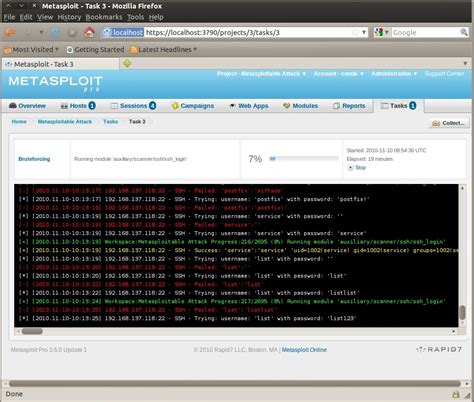
Task: Open the Bookmarks menu
Action: [104, 17]
